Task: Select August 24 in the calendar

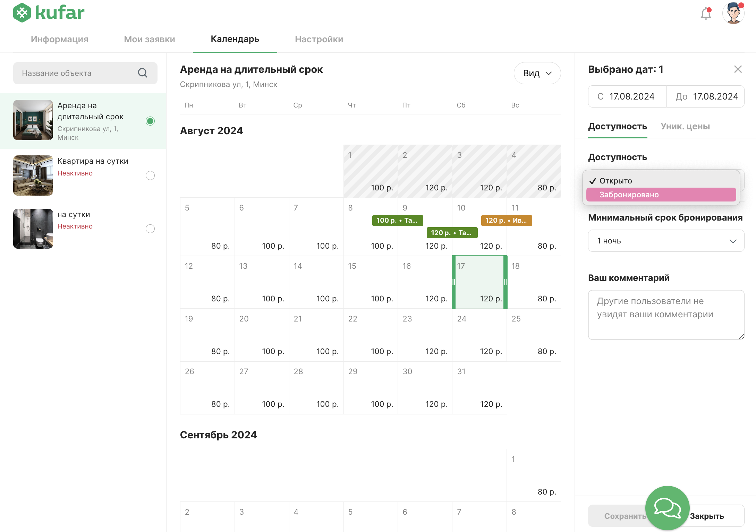Action: pyautogui.click(x=480, y=335)
